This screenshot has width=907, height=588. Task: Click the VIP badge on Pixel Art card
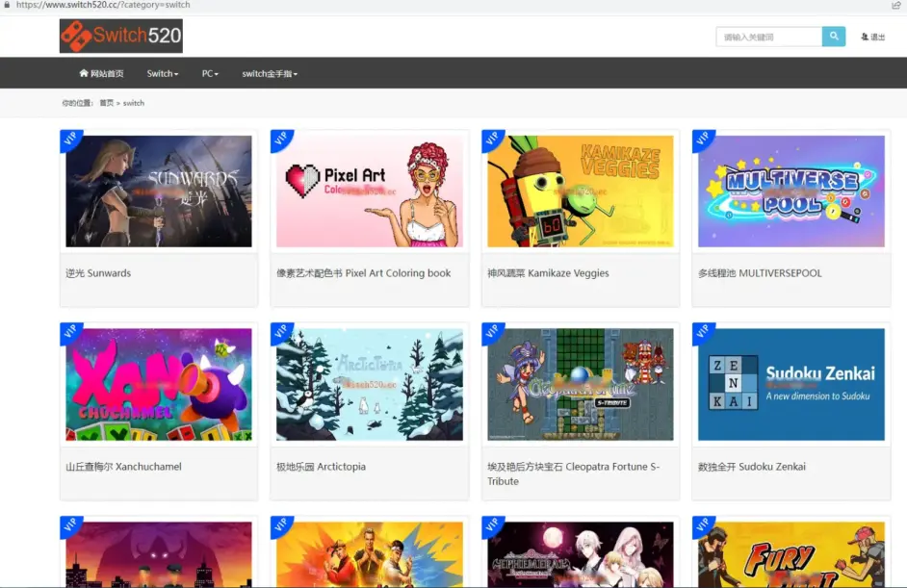tap(280, 140)
